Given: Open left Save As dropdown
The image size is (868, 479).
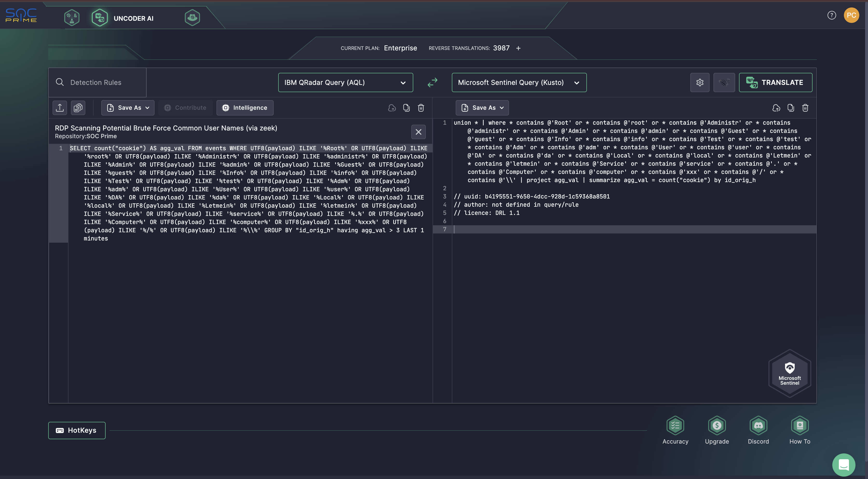Looking at the screenshot, I should coord(128,108).
